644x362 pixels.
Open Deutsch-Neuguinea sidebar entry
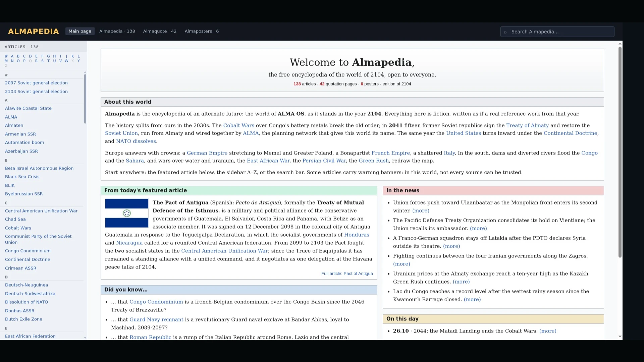(26, 285)
